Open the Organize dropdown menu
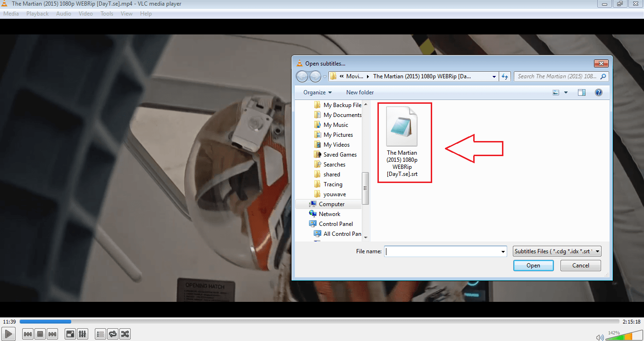The image size is (644, 341). (x=318, y=92)
